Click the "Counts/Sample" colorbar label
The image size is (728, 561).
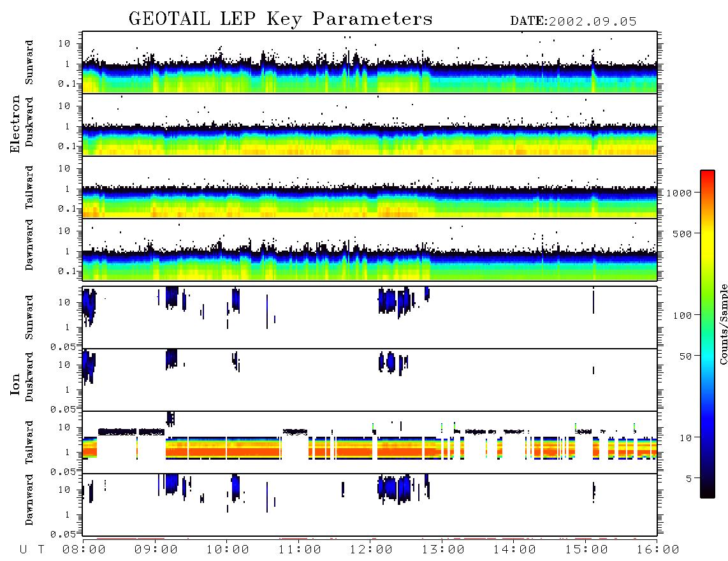(723, 324)
